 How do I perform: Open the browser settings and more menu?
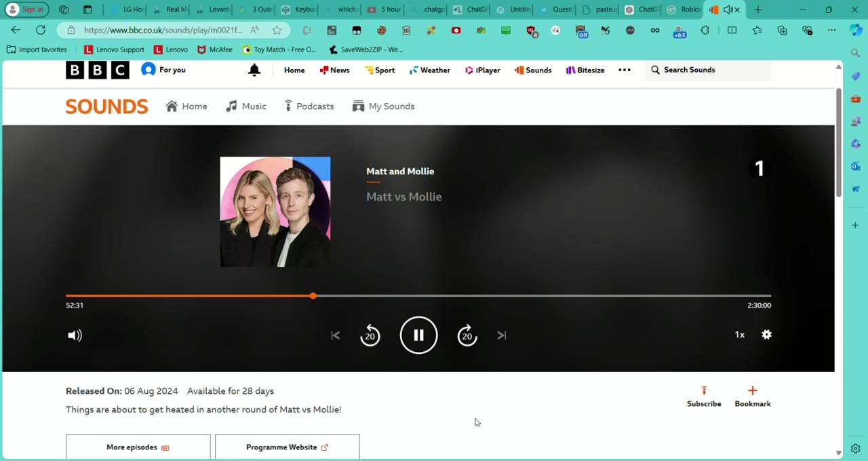coord(831,30)
